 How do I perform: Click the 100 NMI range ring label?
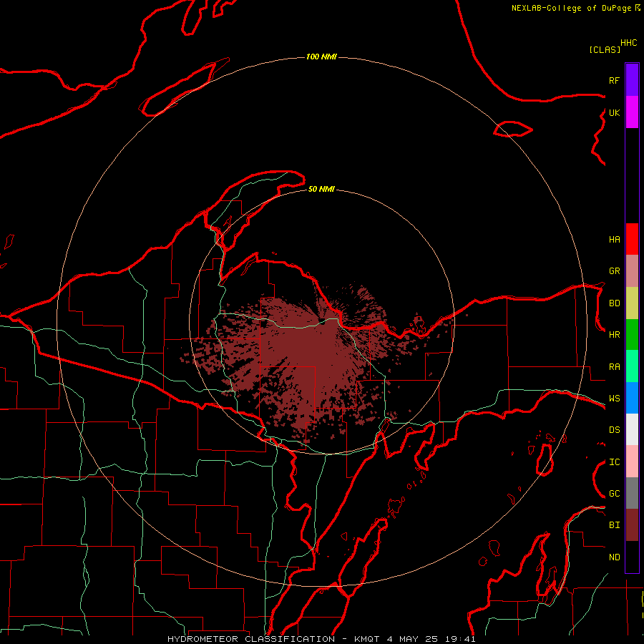coord(321,57)
